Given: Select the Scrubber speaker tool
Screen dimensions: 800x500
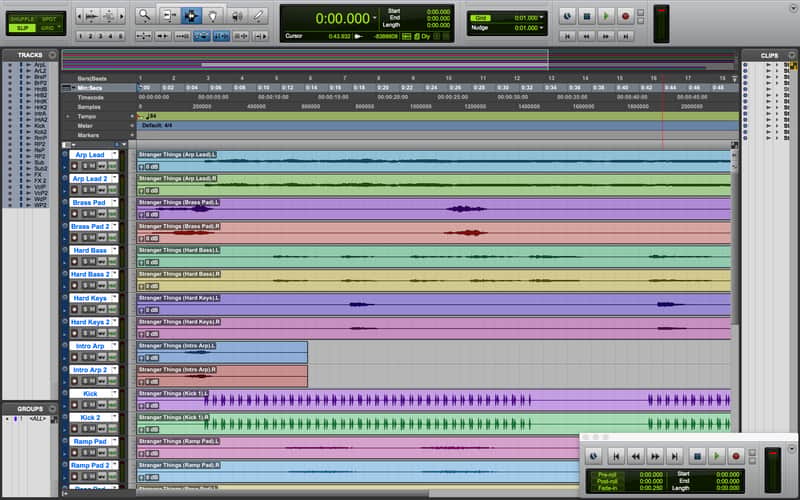Looking at the screenshot, I should pyautogui.click(x=237, y=16).
